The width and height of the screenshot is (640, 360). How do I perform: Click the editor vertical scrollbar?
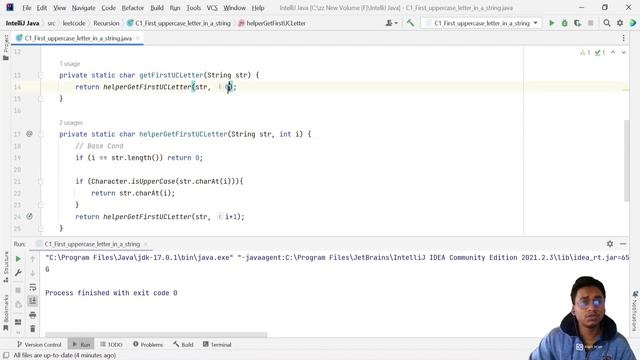click(x=627, y=160)
